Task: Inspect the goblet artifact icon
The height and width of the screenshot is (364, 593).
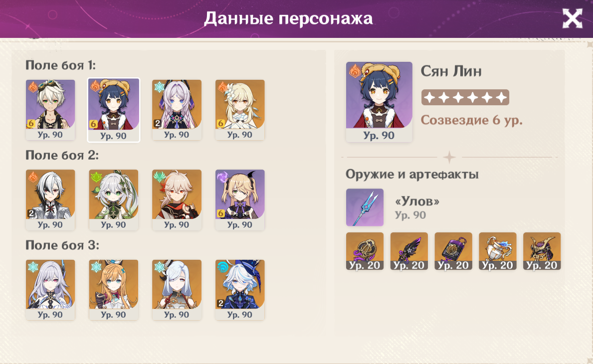Action: pyautogui.click(x=497, y=251)
